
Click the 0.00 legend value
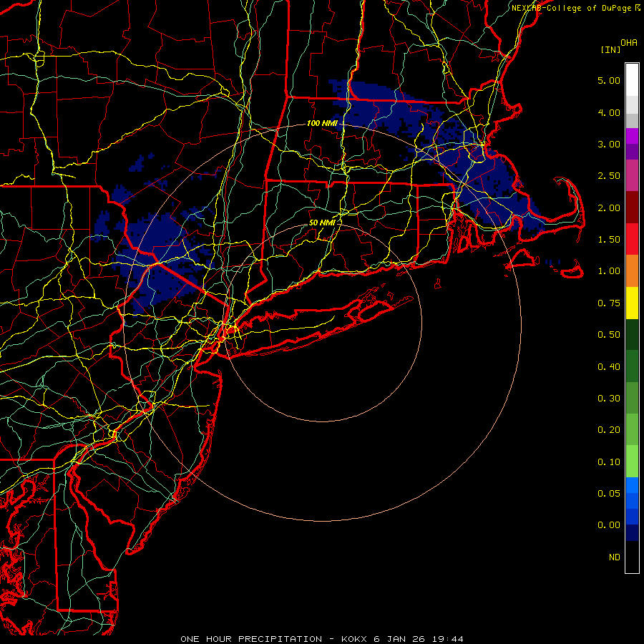tap(609, 525)
